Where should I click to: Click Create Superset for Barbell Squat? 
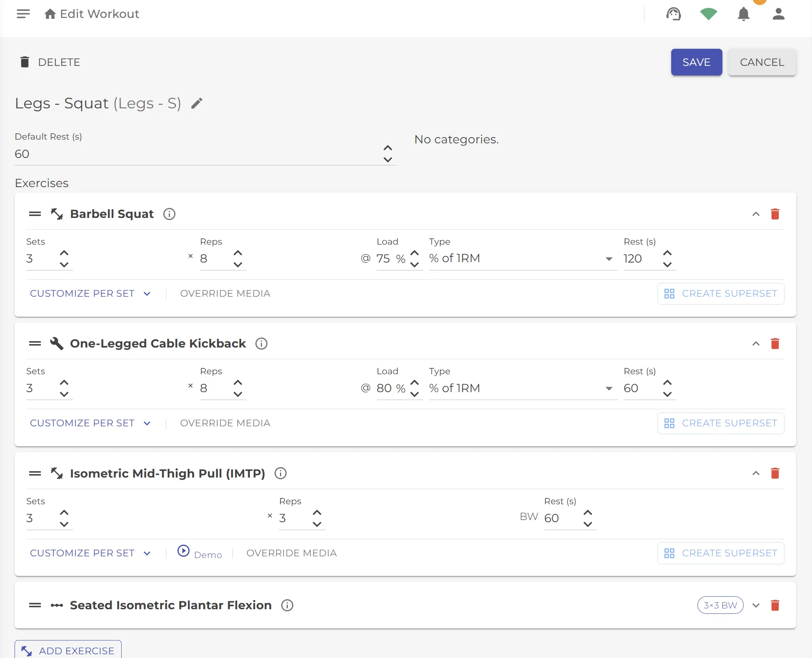click(720, 293)
